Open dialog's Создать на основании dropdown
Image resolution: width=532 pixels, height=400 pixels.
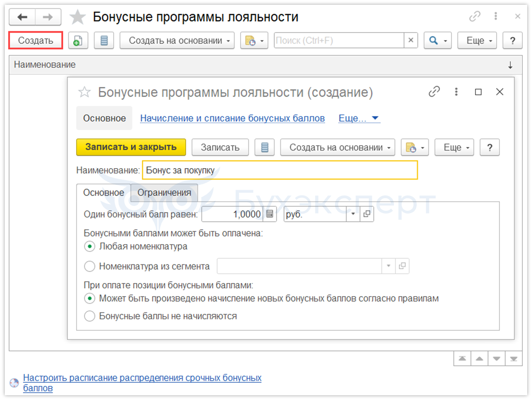[x=337, y=148]
